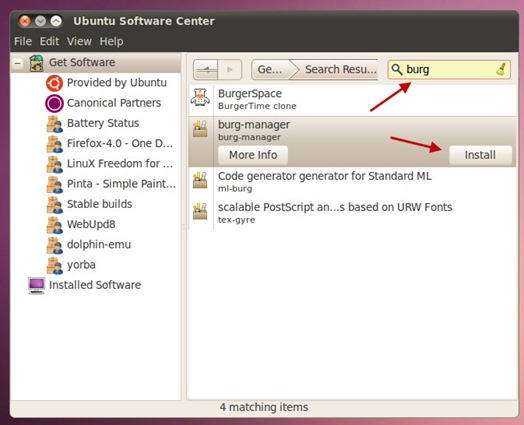The image size is (524, 425).
Task: Select the BurgerSpace result title
Action: click(250, 94)
